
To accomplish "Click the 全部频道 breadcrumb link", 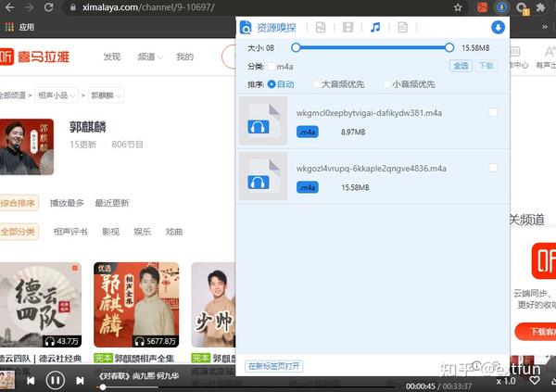I will pyautogui.click(x=12, y=95).
